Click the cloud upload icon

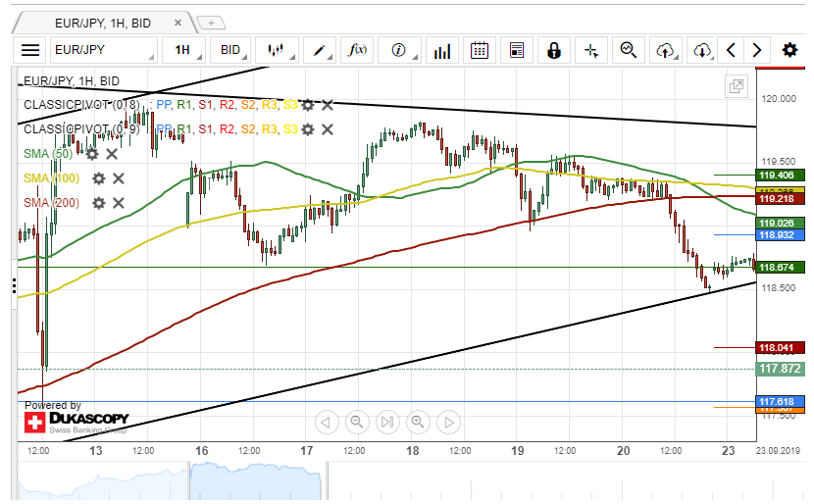(x=666, y=50)
